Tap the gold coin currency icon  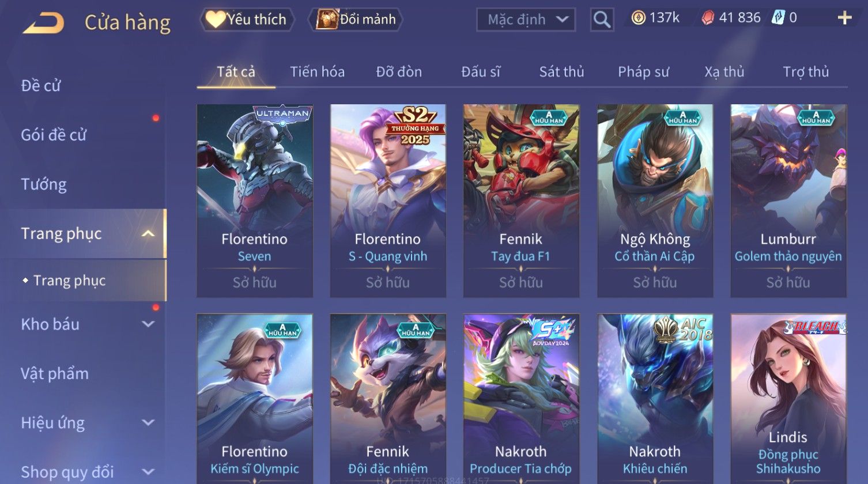638,18
